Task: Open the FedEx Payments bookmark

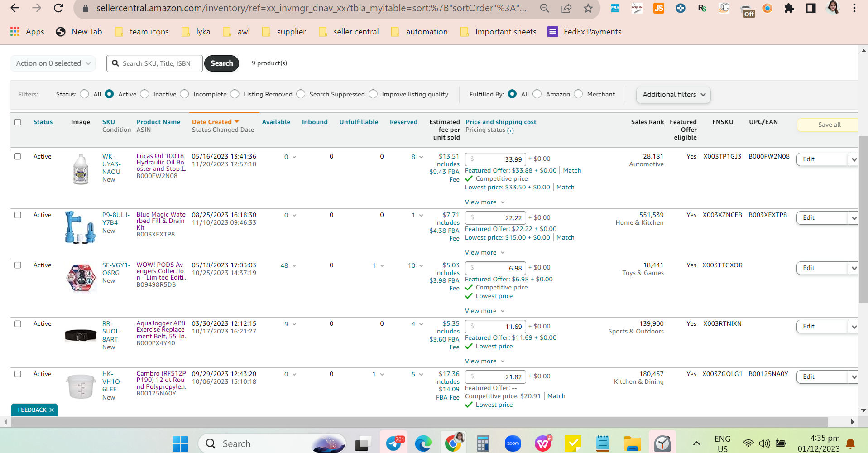Action: click(x=585, y=32)
